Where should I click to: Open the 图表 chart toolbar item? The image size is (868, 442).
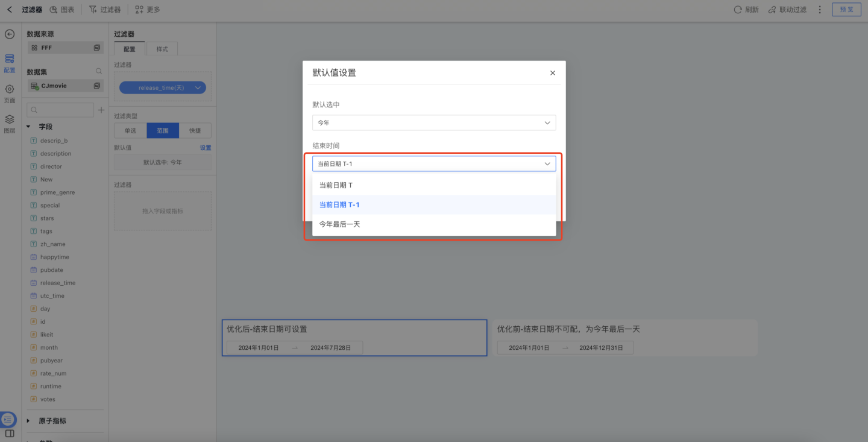coord(62,10)
